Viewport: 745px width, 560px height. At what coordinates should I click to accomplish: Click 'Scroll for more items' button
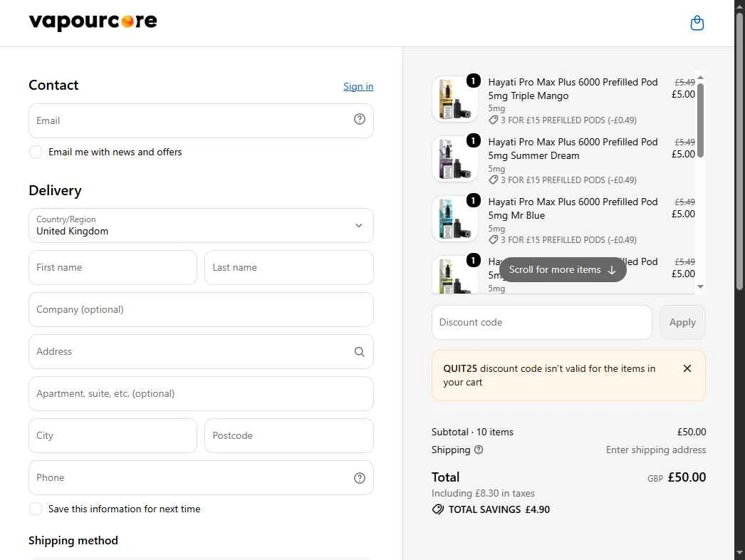click(x=563, y=269)
